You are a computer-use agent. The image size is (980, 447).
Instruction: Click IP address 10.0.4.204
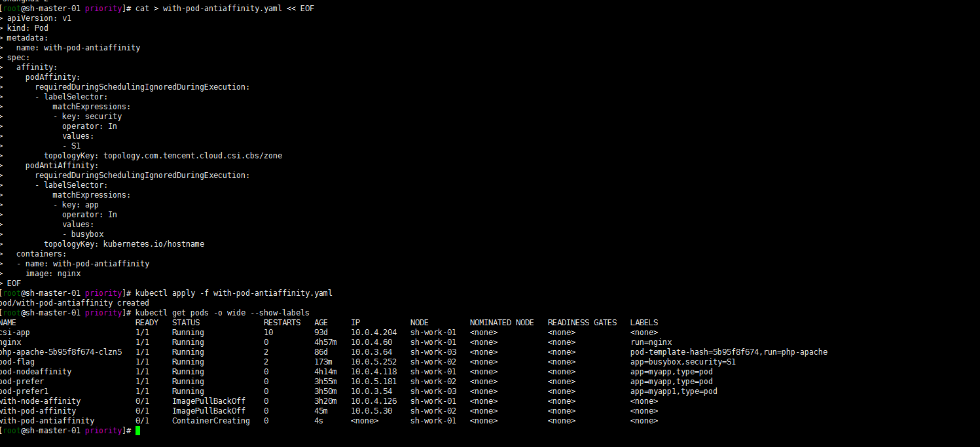(374, 332)
